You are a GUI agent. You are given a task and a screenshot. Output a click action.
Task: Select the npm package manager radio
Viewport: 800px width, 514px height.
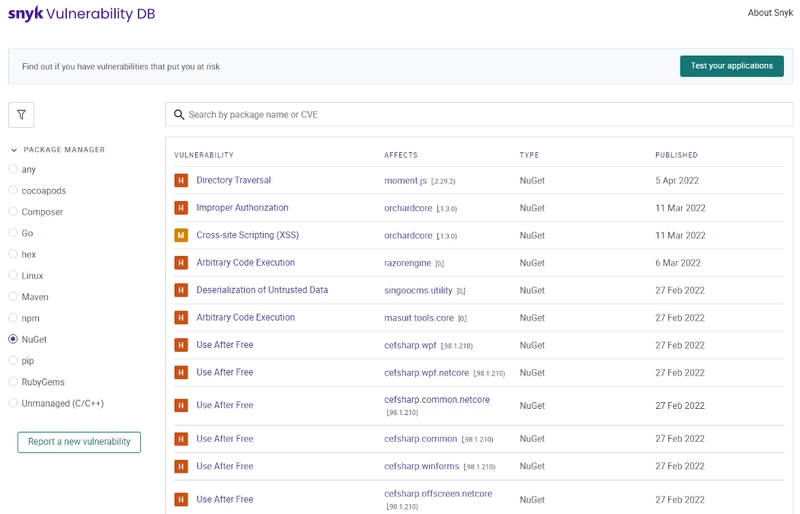click(x=13, y=318)
